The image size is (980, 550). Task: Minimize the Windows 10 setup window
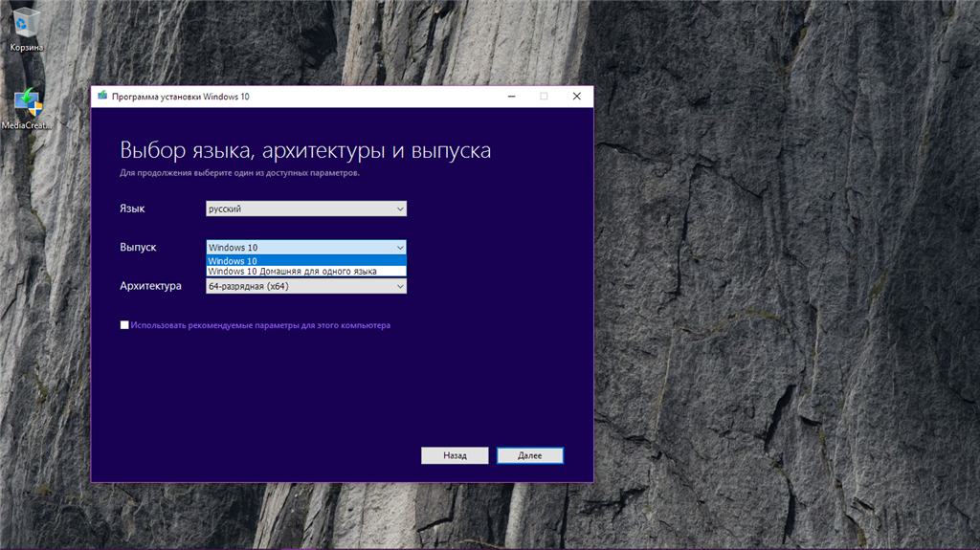[511, 97]
